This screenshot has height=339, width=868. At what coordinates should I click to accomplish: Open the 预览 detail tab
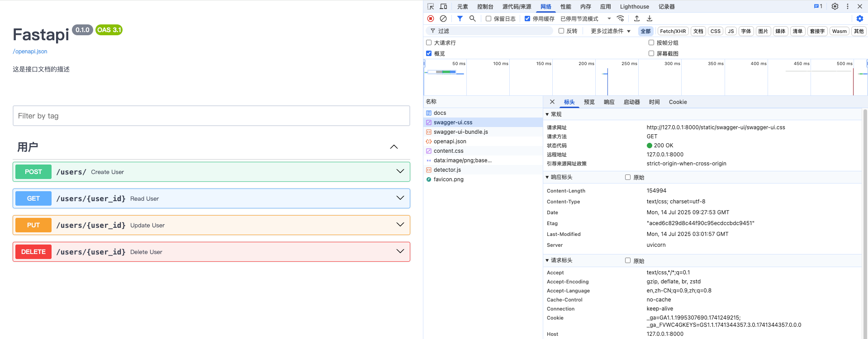(x=589, y=102)
